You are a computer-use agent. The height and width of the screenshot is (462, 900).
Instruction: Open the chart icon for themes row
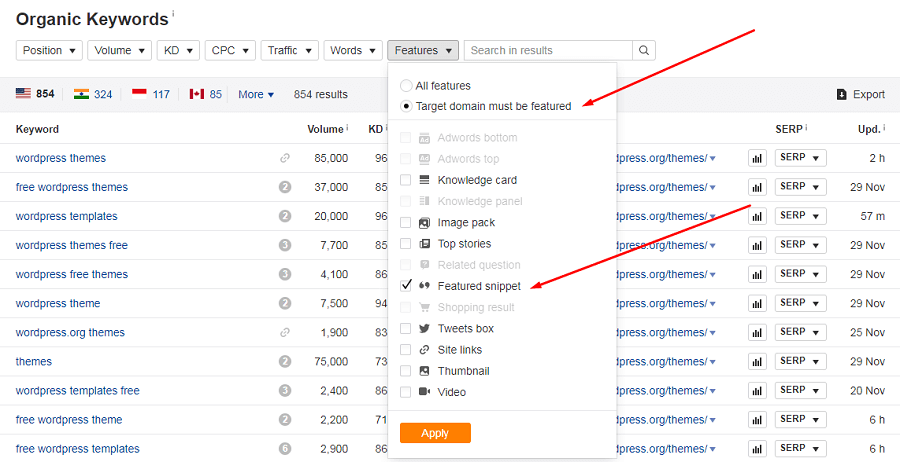[757, 362]
